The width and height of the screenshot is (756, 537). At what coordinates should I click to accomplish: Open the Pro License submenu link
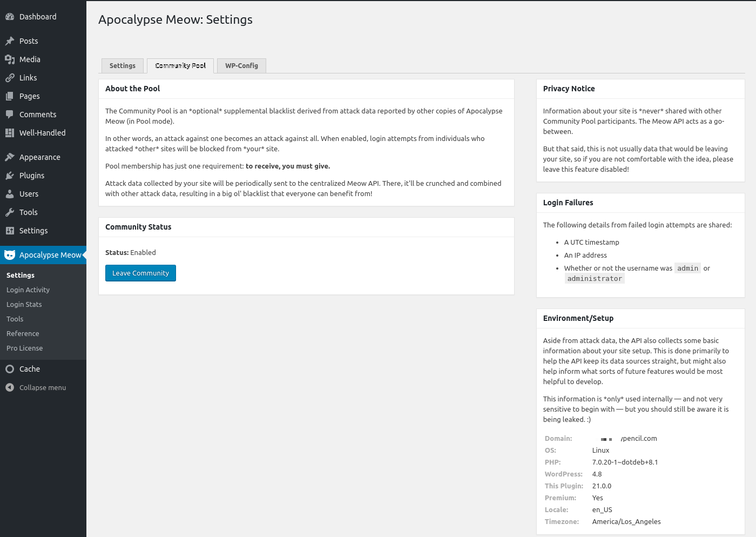click(25, 348)
